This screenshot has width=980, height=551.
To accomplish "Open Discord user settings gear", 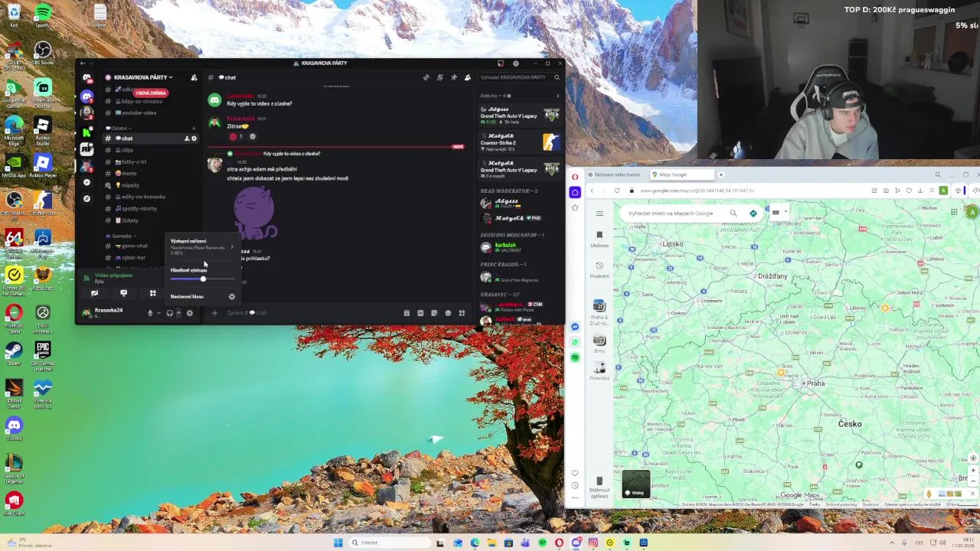I will 190,312.
